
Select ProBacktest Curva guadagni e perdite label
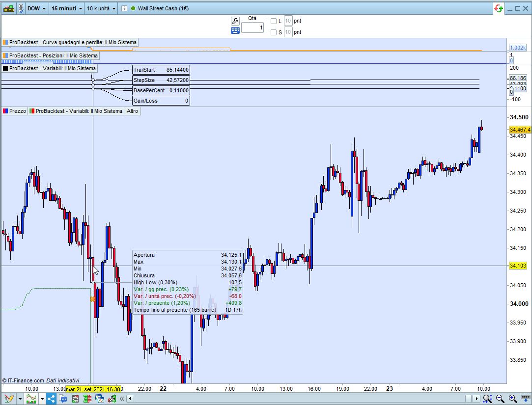(x=70, y=42)
